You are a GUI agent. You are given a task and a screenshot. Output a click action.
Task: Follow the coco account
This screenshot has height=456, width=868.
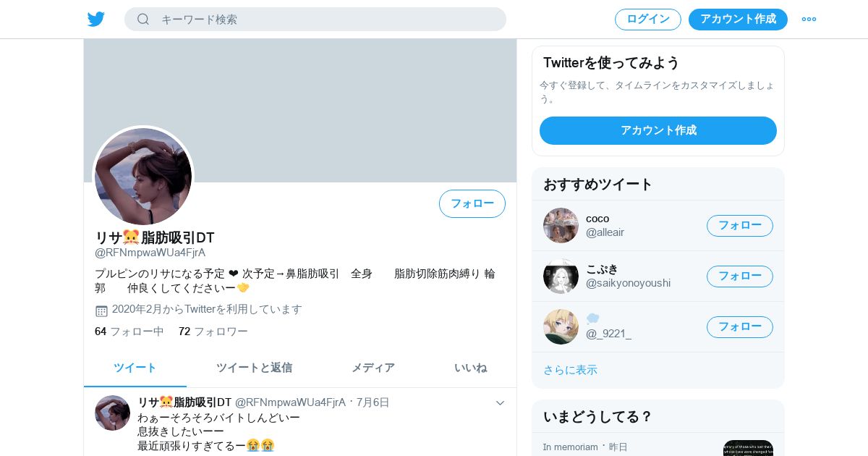pos(740,225)
